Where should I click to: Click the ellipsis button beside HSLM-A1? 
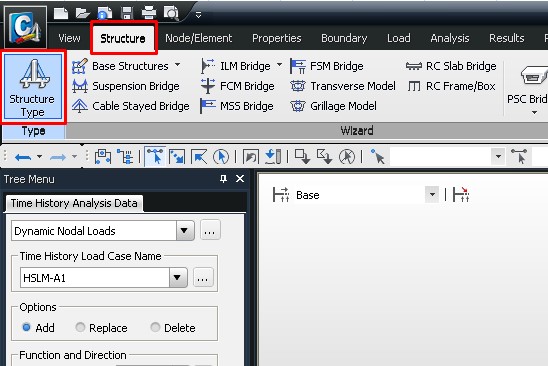click(203, 278)
